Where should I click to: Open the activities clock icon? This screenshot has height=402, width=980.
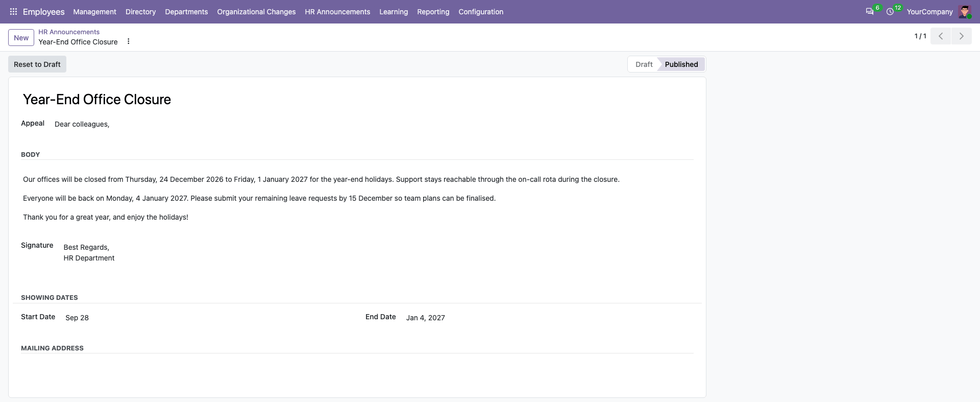click(890, 12)
